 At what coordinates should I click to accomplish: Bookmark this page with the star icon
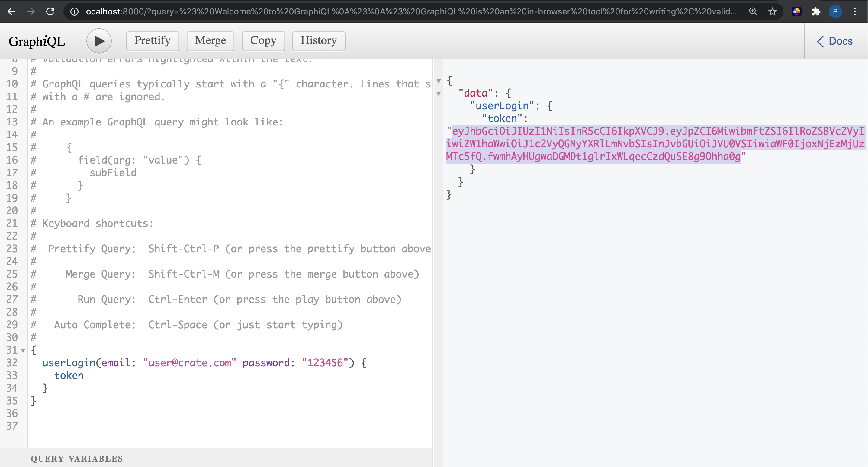coord(772,11)
